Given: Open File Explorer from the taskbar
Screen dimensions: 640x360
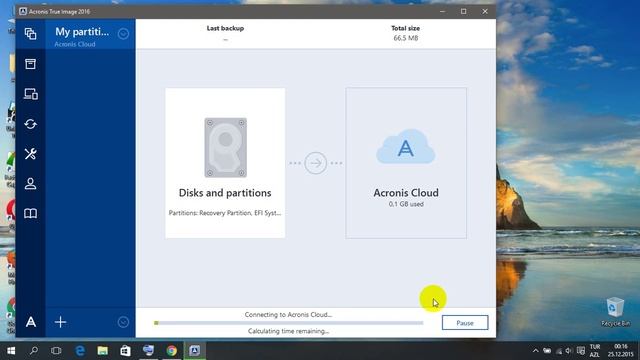Looking at the screenshot, I should point(102,351).
